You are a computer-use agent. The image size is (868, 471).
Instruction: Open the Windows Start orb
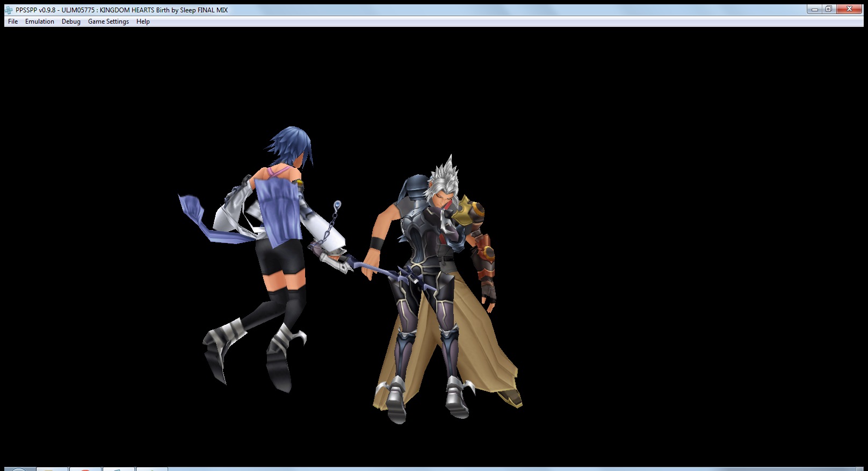19,469
